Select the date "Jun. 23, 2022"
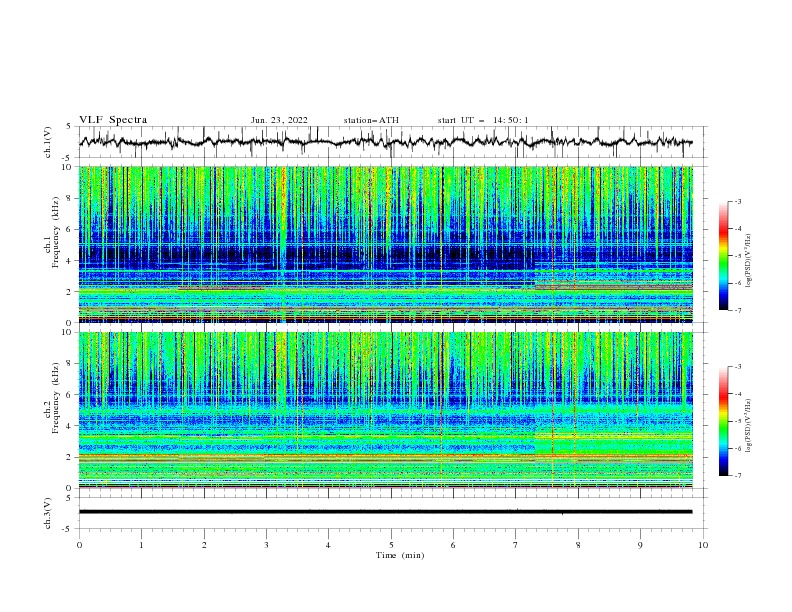The height and width of the screenshot is (612, 792). click(279, 120)
